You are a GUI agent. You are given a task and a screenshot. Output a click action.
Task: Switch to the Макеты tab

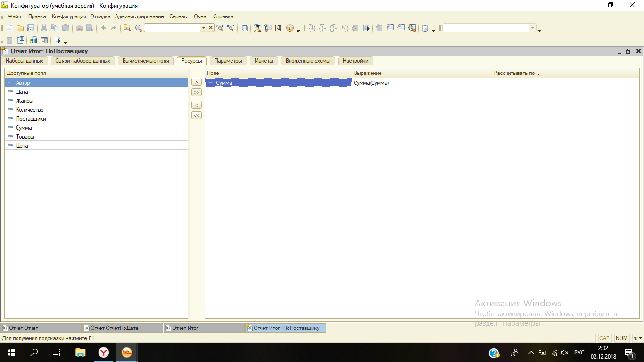[264, 61]
